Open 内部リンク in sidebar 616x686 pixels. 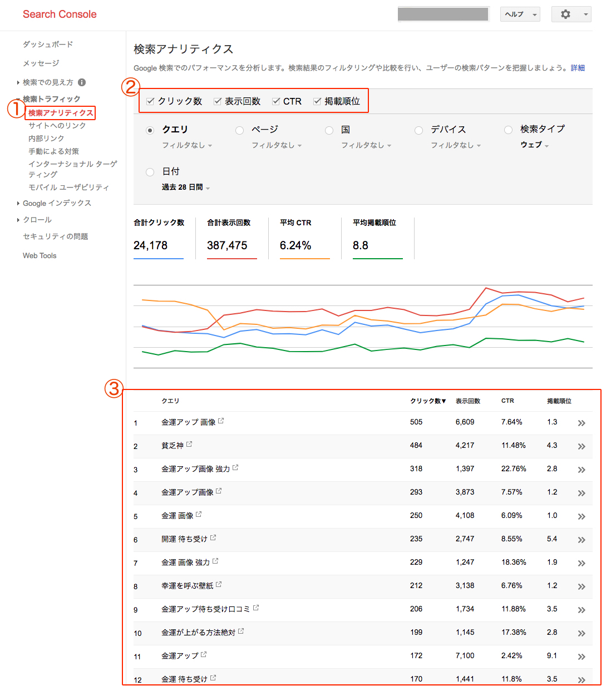click(46, 139)
